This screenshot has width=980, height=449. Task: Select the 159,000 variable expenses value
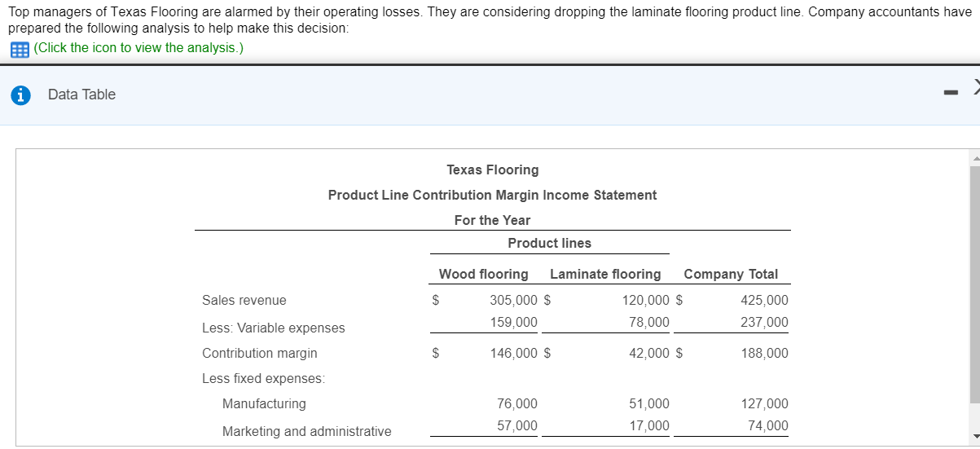(513, 322)
